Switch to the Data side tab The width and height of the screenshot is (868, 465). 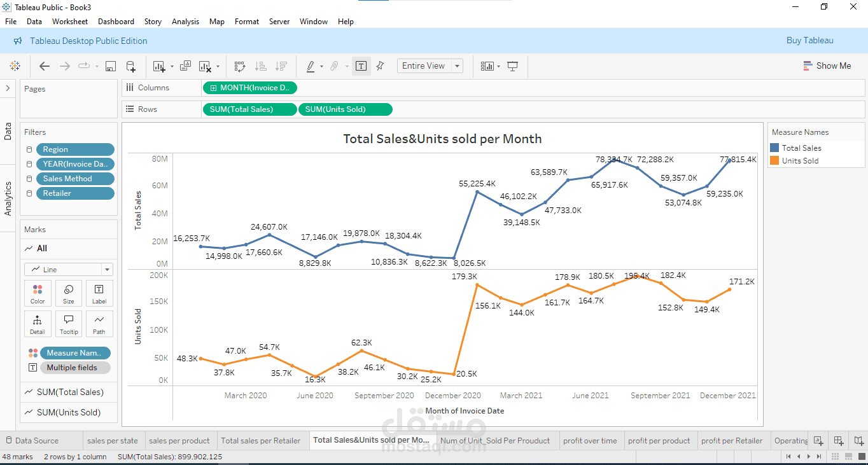point(8,132)
